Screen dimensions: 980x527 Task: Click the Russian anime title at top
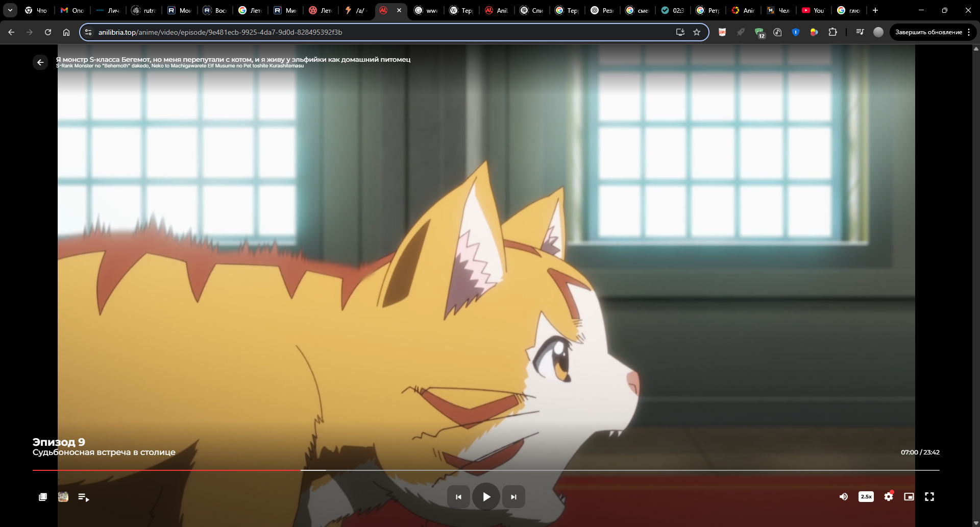pyautogui.click(x=233, y=59)
